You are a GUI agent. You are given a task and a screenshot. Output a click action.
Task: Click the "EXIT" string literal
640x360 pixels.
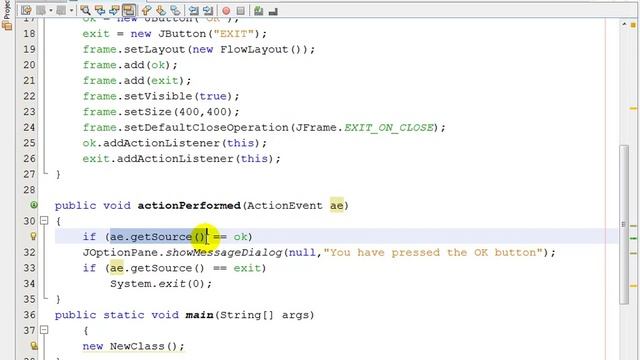pos(233,34)
